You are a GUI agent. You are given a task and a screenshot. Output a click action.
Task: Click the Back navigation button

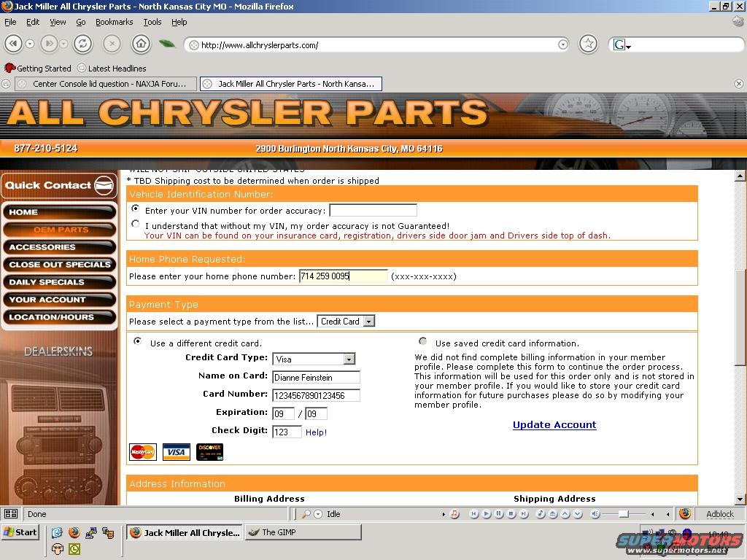pyautogui.click(x=13, y=44)
